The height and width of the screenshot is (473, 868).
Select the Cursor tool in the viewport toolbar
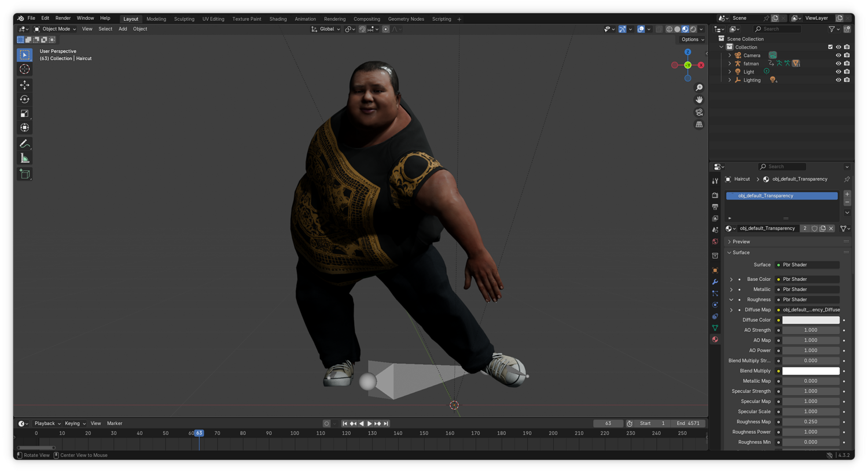click(24, 69)
